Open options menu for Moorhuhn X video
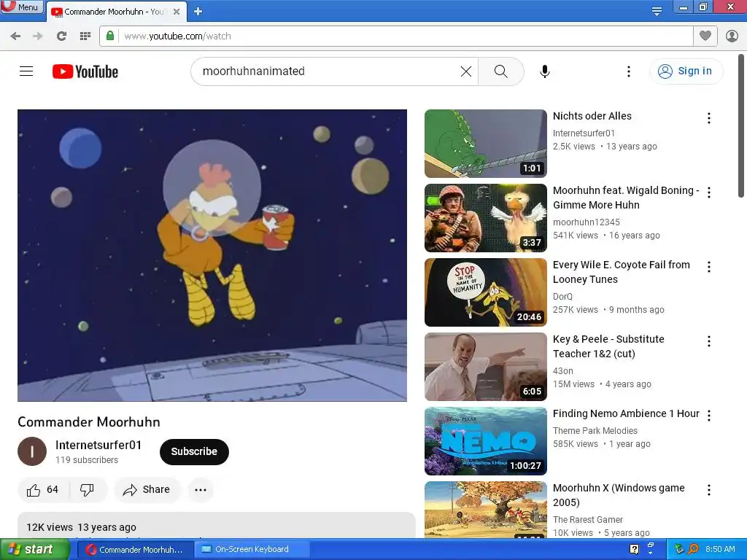This screenshot has width=747, height=560. pos(709,489)
